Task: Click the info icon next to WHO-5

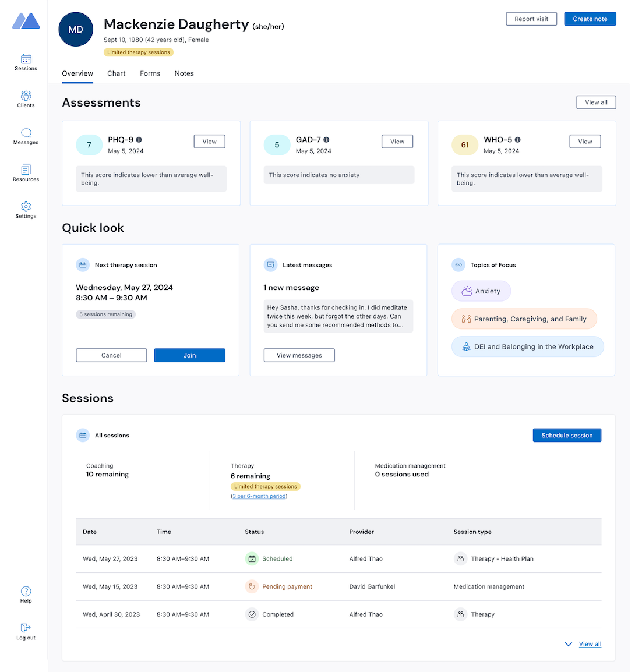Action: click(x=518, y=140)
